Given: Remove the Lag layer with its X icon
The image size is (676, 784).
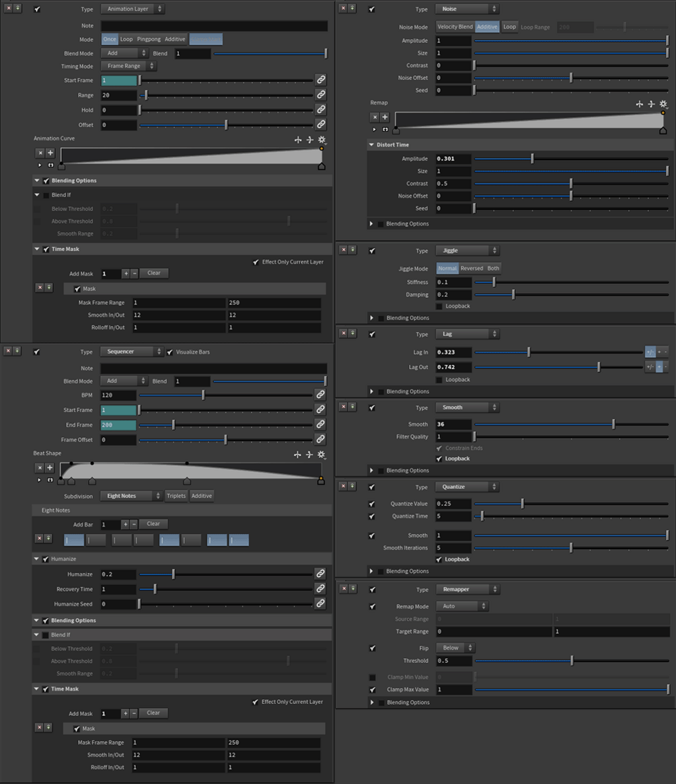Looking at the screenshot, I should pos(343,333).
